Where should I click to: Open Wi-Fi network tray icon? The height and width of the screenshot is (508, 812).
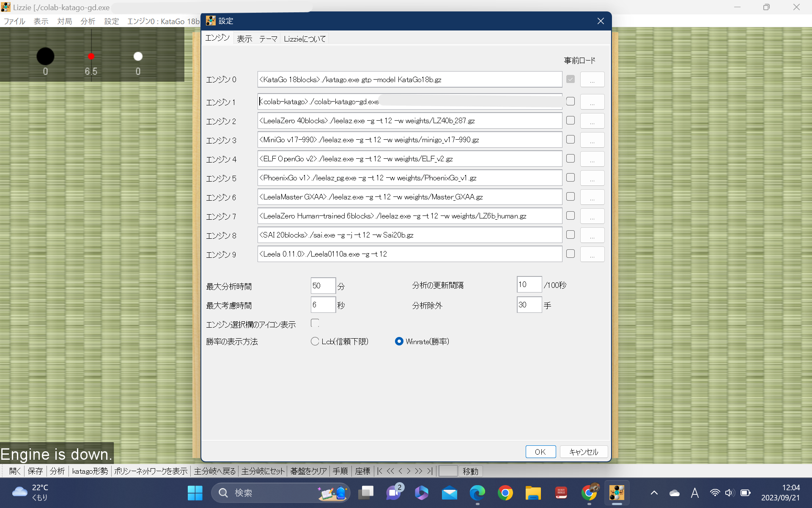715,493
